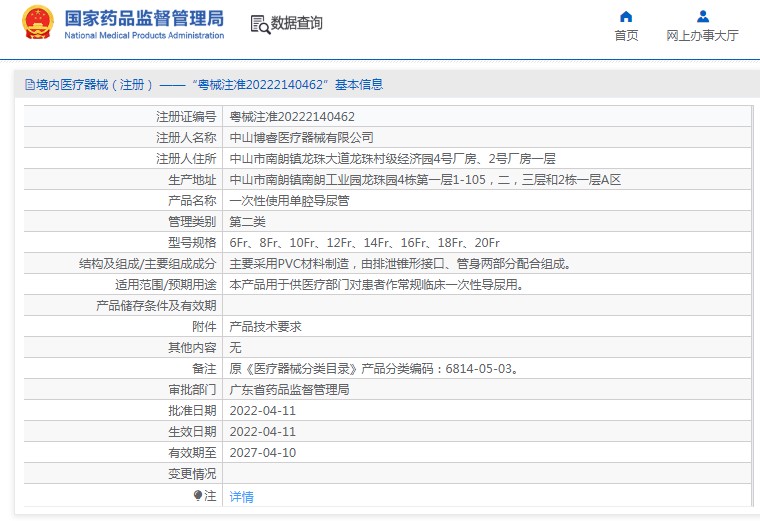
Task: Click the 首页 house icon
Action: coord(626,16)
